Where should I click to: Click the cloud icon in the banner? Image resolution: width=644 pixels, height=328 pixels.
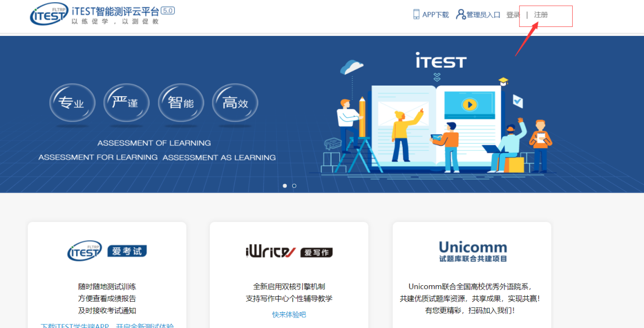click(352, 67)
